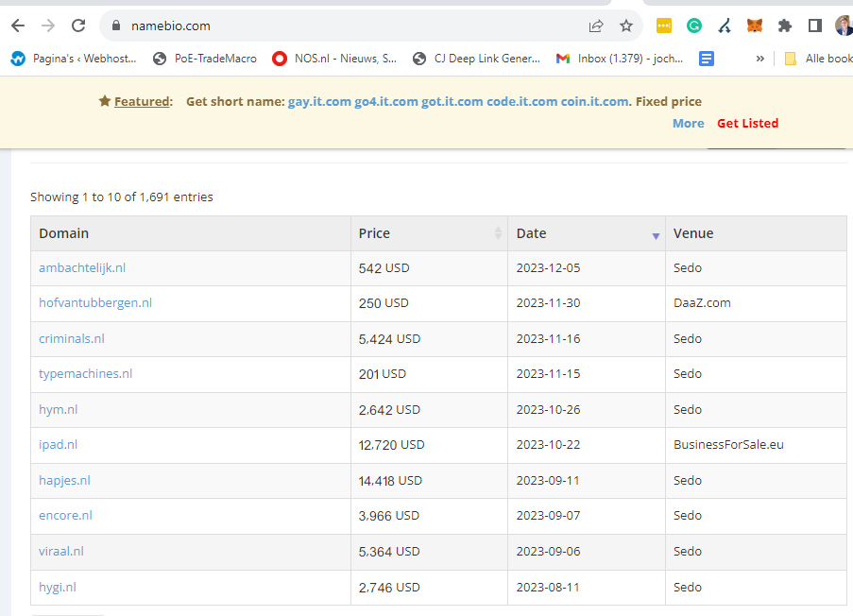Open the ipad.nl domain link
Image resolution: width=853 pixels, height=616 pixels.
[x=59, y=444]
